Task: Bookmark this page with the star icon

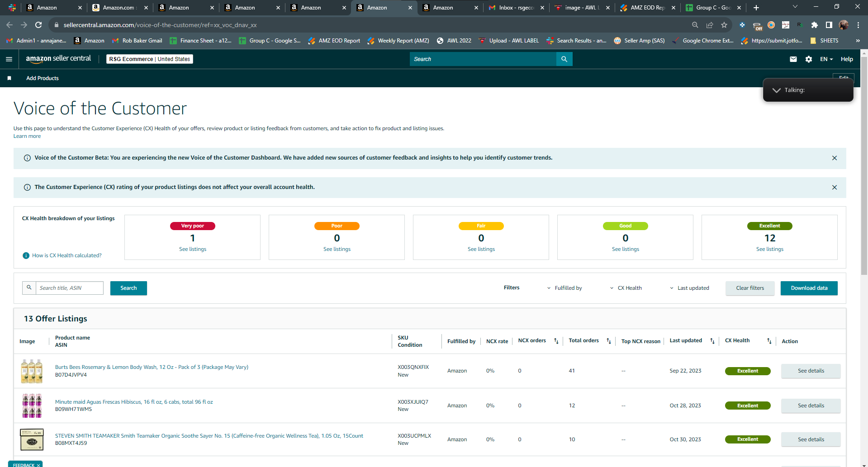Action: (724, 25)
